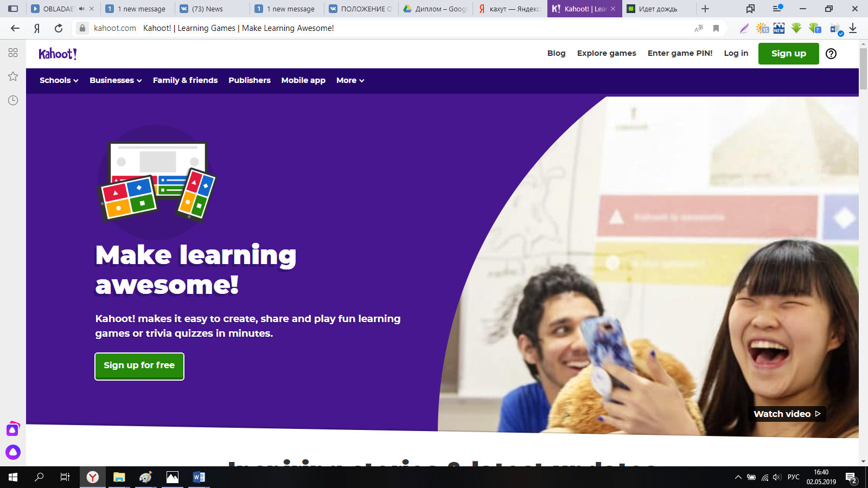Image resolution: width=868 pixels, height=488 pixels.
Task: Open the page translation icon in the address bar
Action: [x=699, y=28]
